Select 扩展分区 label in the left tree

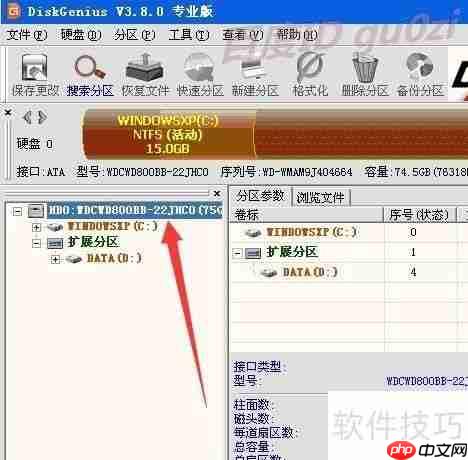point(93,242)
